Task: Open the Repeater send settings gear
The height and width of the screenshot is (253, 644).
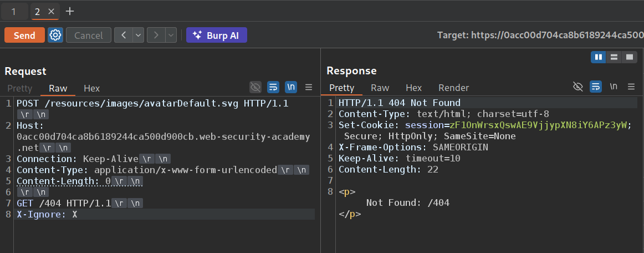Action: pos(55,35)
